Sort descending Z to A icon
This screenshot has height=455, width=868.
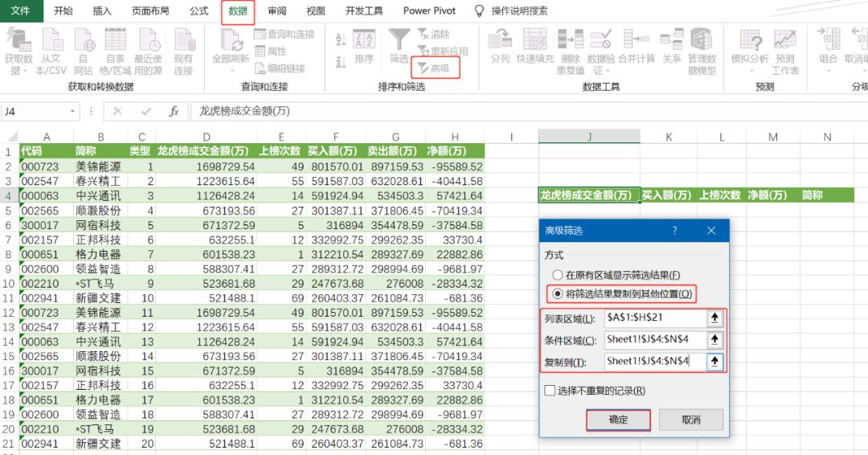point(341,61)
